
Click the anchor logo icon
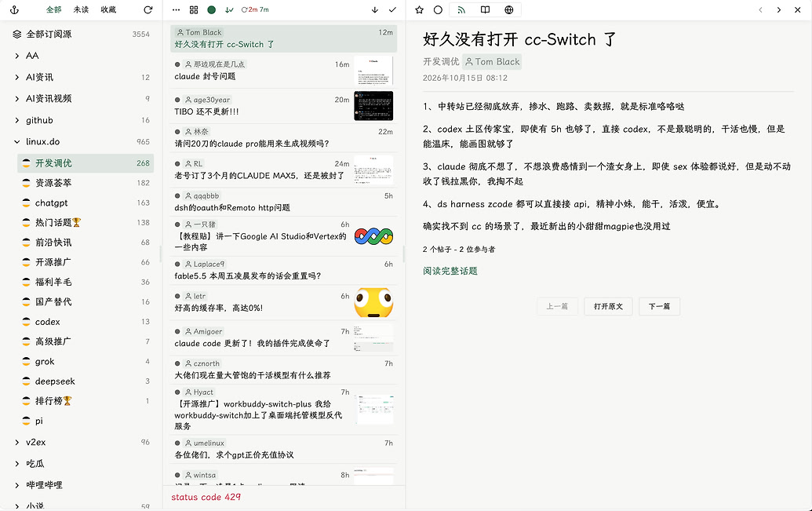click(14, 10)
